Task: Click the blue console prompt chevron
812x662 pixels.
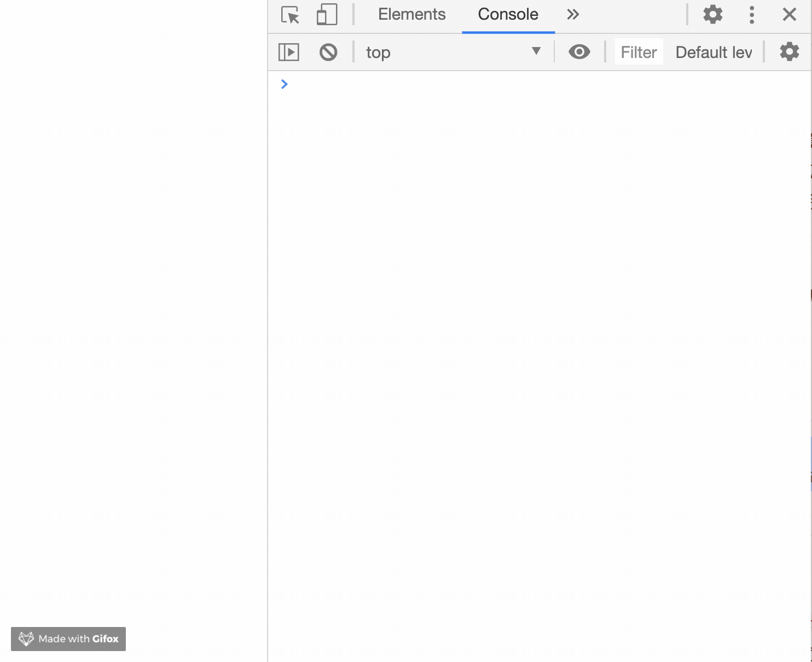Action: [284, 84]
